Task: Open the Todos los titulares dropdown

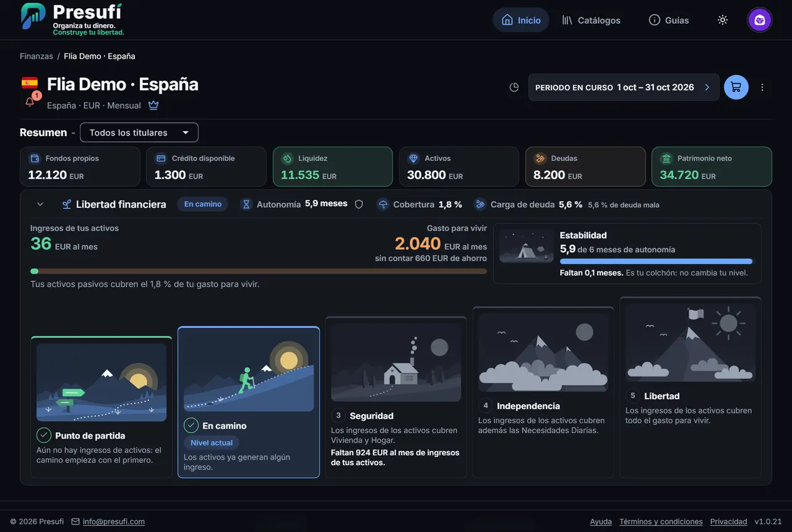Action: [139, 132]
